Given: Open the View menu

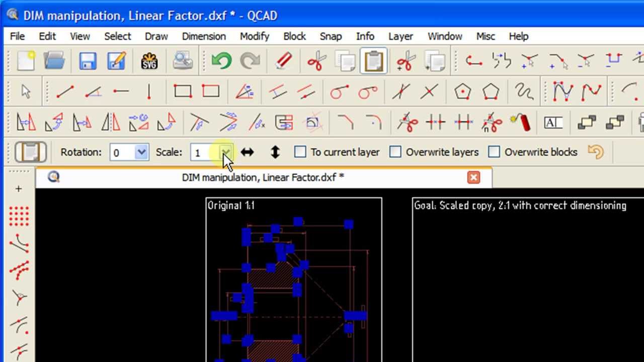Looking at the screenshot, I should (x=80, y=36).
